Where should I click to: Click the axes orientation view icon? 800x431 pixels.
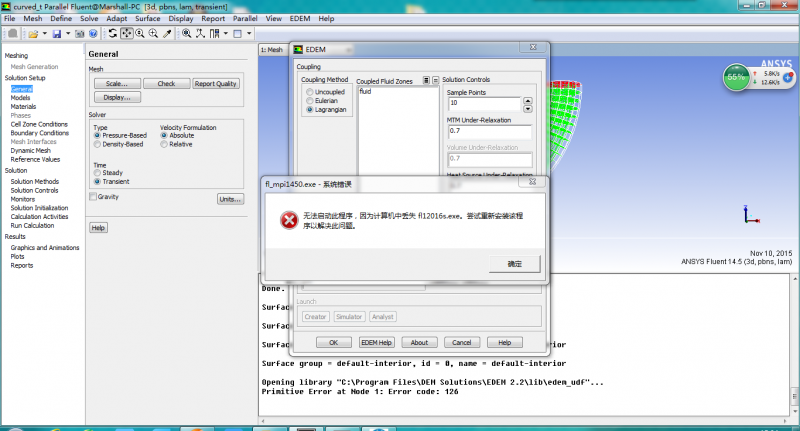tap(200, 33)
